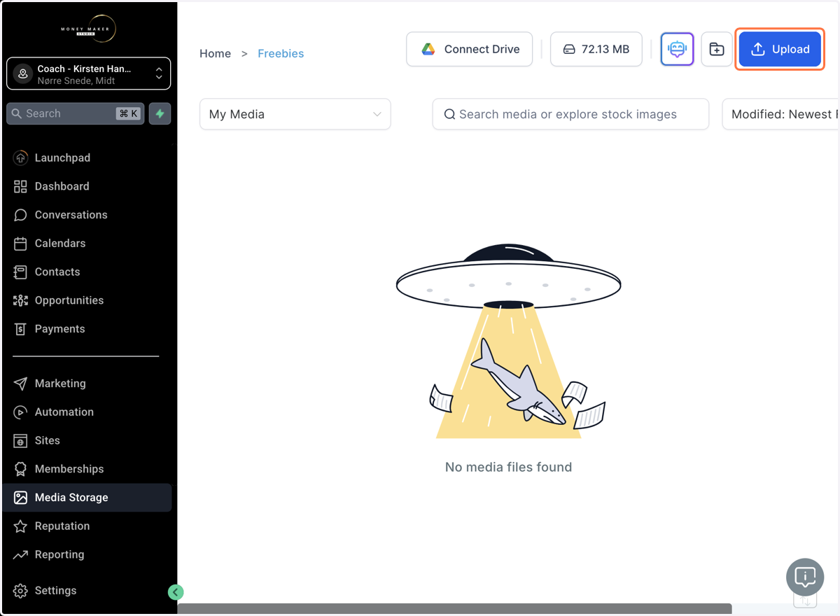840x616 pixels.
Task: Click the ⌘K shortcut badge
Action: coord(128,113)
